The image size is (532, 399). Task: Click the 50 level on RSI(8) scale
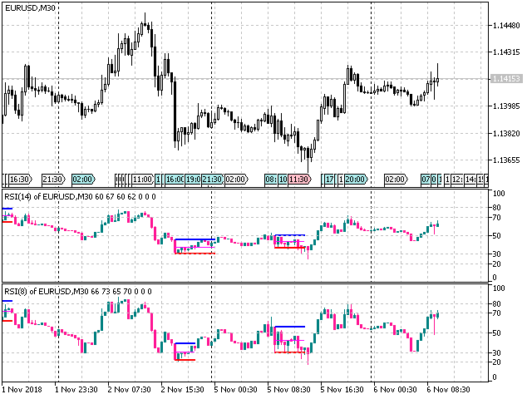[x=497, y=332]
